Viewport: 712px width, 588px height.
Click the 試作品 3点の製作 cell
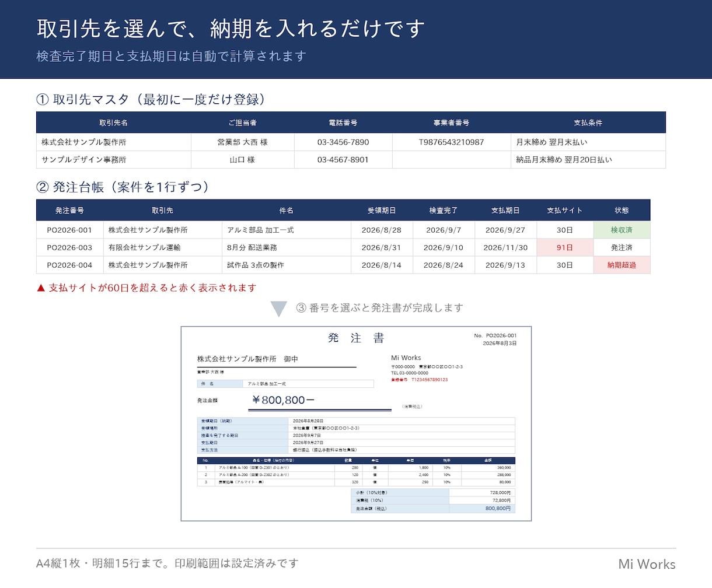(287, 265)
